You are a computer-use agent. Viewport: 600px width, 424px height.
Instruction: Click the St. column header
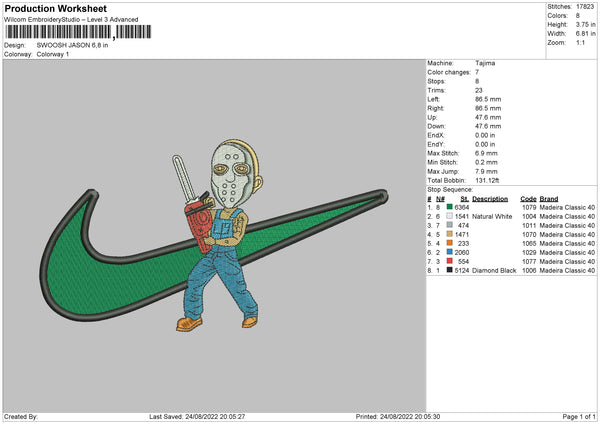[x=463, y=198]
